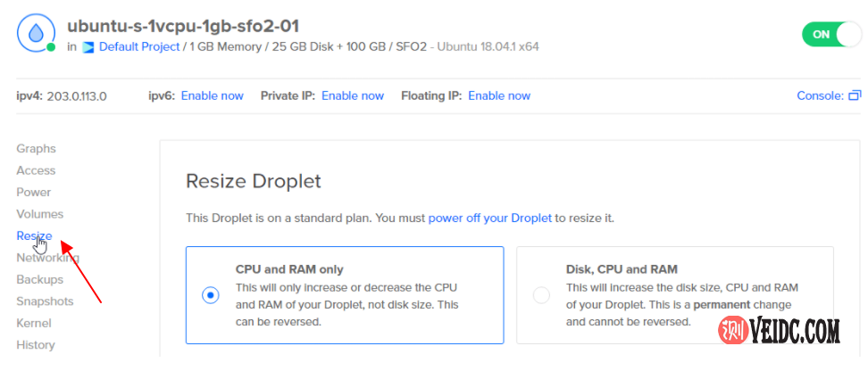Go to the Power section

pos(34,192)
